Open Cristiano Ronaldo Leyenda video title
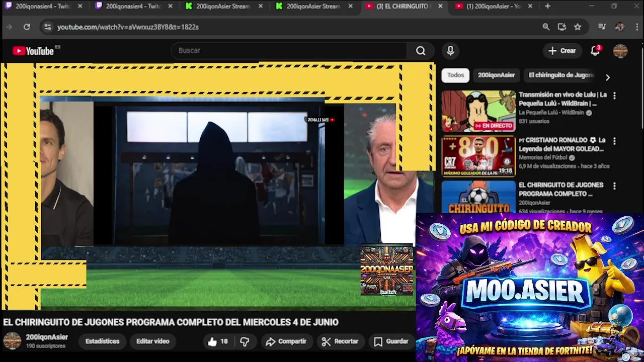 pos(561,144)
